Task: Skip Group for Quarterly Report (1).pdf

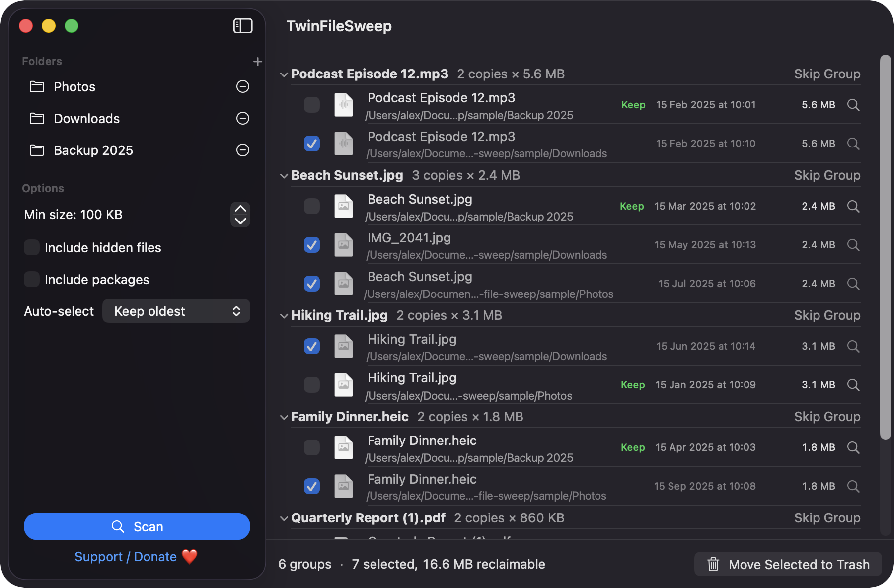Action: (x=827, y=518)
